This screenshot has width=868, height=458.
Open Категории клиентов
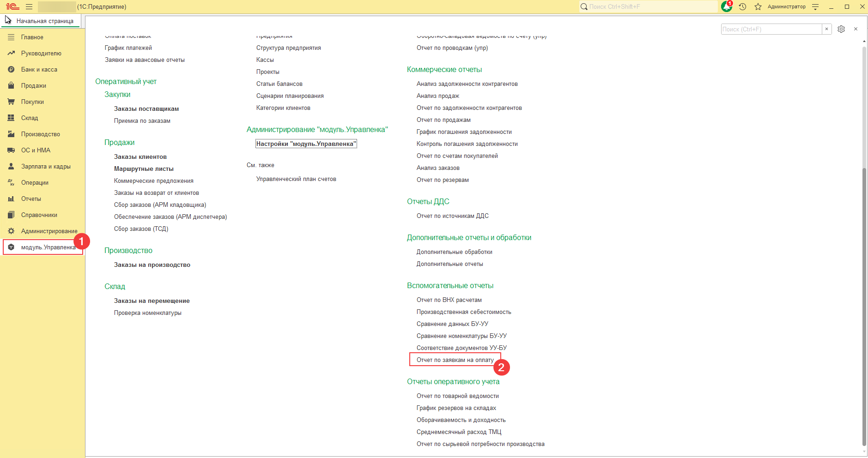(283, 108)
